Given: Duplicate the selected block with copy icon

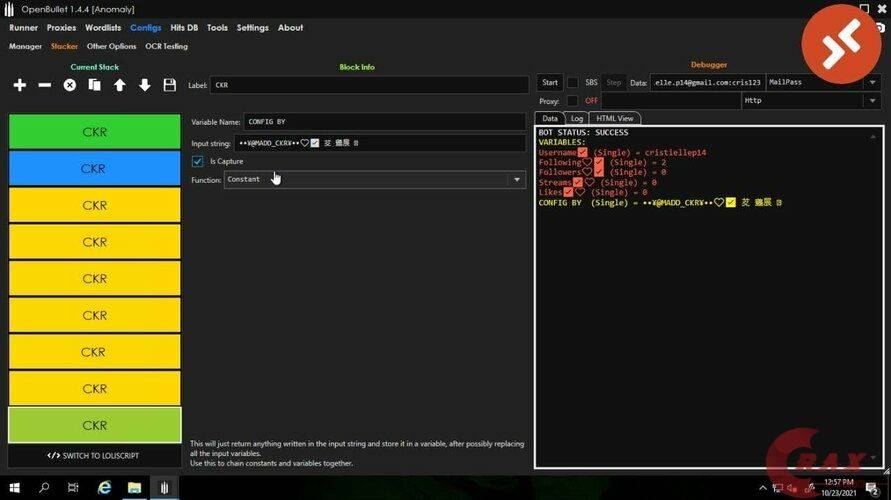Looking at the screenshot, I should pyautogui.click(x=94, y=85).
